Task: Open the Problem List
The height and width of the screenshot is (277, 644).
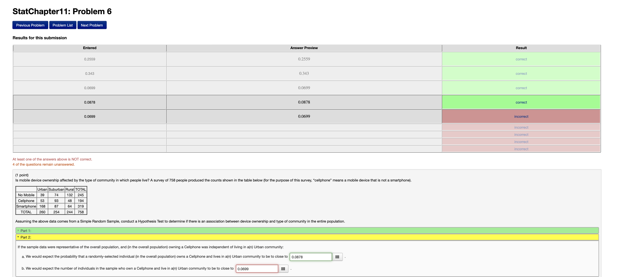Action: (x=63, y=25)
